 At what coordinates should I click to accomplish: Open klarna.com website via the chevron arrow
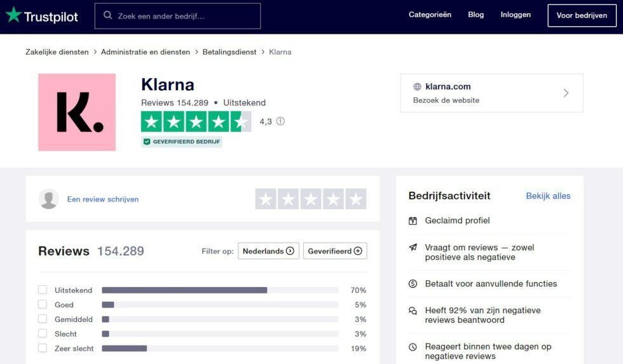click(x=566, y=93)
